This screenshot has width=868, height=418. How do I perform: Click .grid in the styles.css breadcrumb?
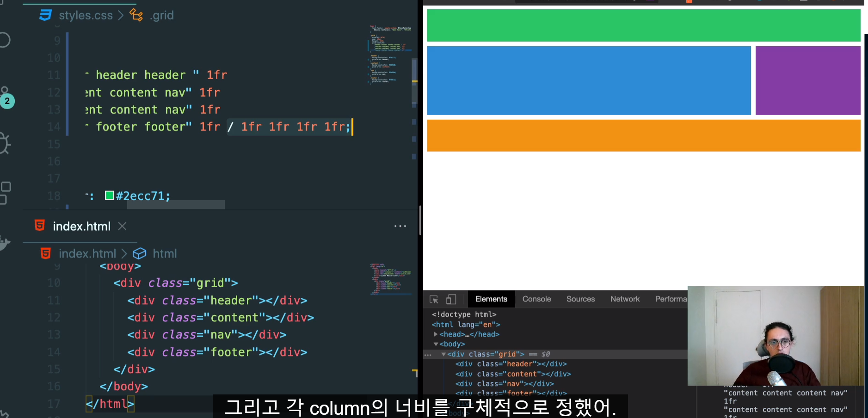(162, 15)
